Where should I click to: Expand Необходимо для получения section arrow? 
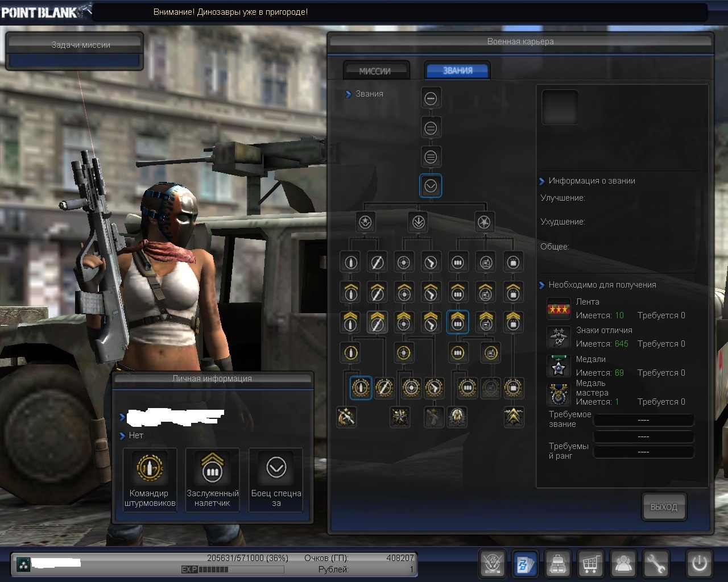(x=542, y=285)
